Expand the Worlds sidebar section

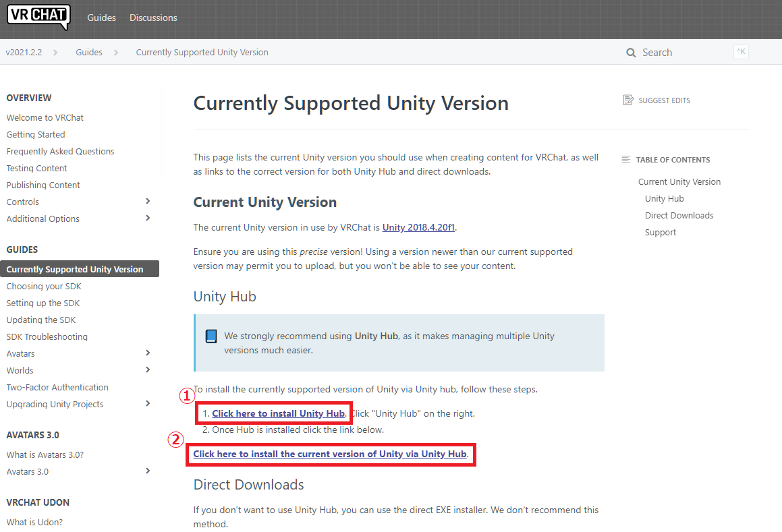147,370
